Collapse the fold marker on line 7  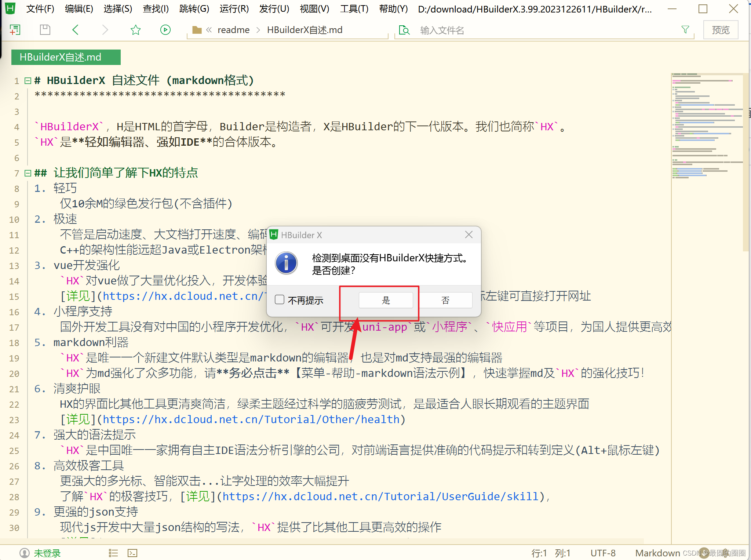(28, 173)
